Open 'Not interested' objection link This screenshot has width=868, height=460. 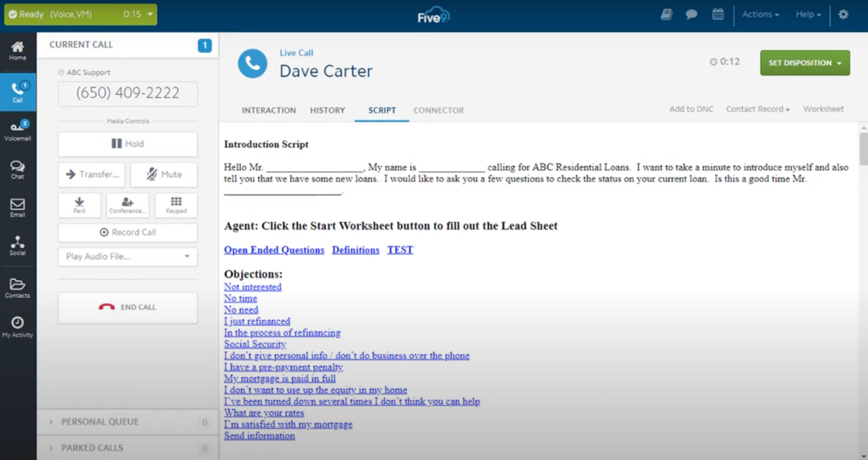tap(253, 287)
